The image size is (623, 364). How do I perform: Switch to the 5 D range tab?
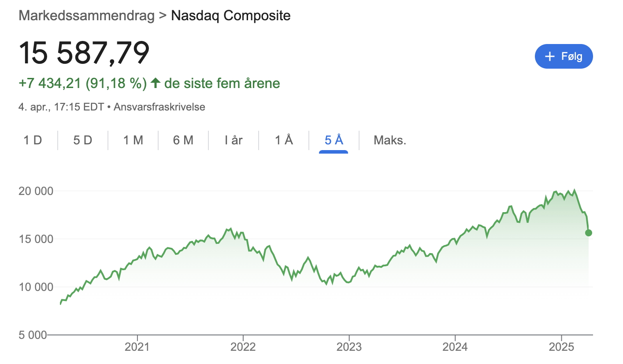point(83,140)
